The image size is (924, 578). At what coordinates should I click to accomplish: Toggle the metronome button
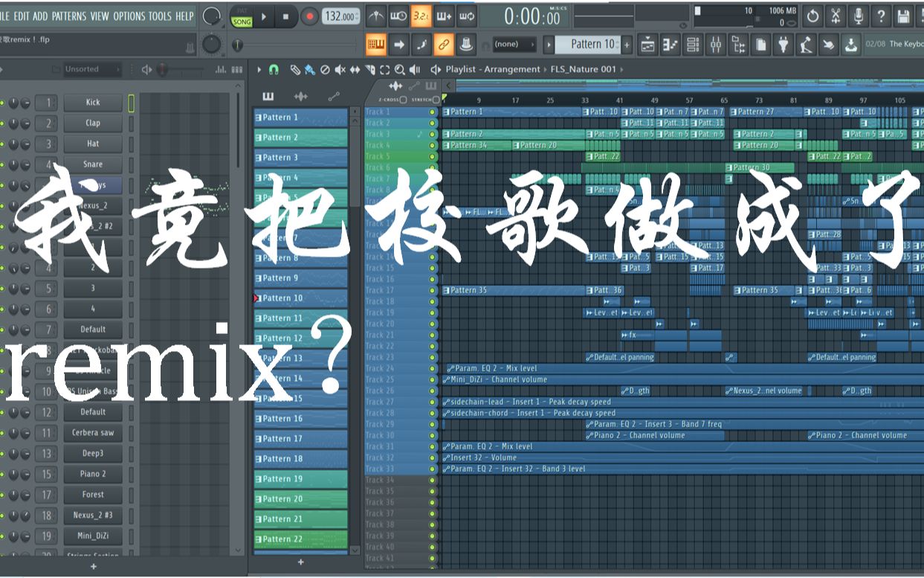click(x=376, y=16)
